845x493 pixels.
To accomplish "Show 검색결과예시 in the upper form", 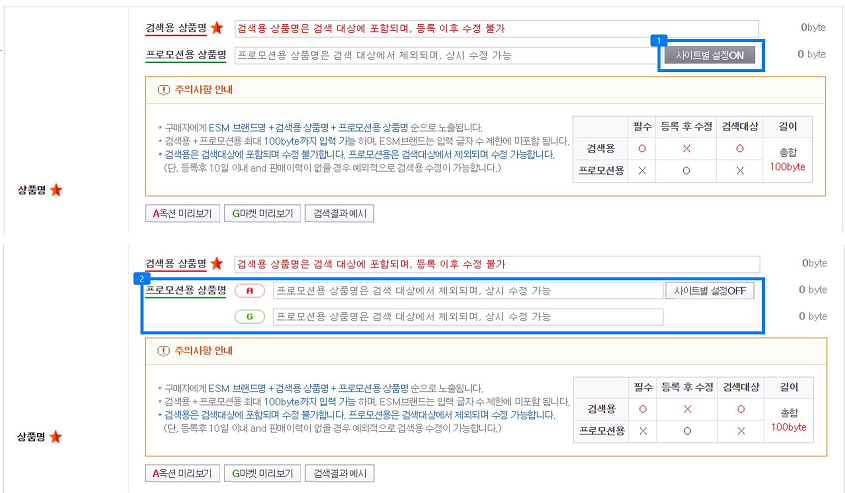I will (340, 213).
